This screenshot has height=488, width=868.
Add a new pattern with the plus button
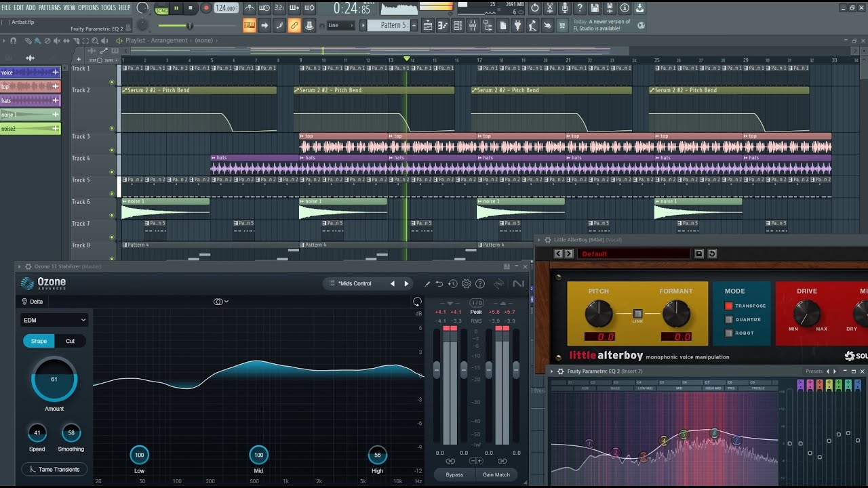[x=414, y=25]
